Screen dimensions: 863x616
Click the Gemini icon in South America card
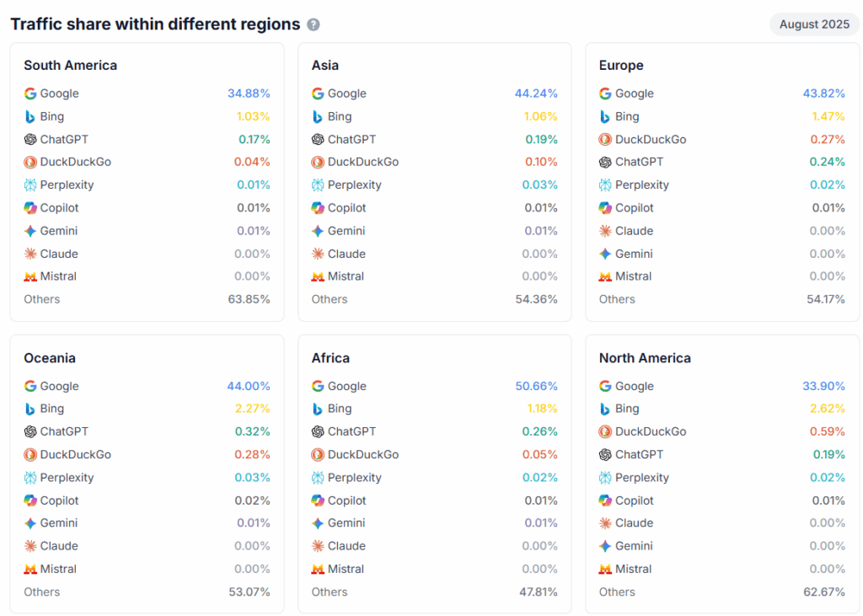pyautogui.click(x=30, y=231)
